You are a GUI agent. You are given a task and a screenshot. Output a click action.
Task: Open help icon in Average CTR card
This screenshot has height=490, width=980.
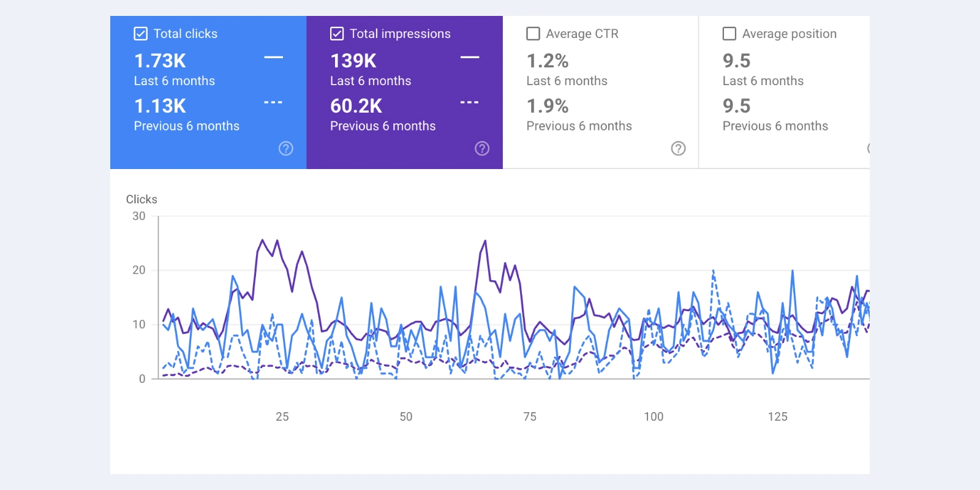point(679,148)
